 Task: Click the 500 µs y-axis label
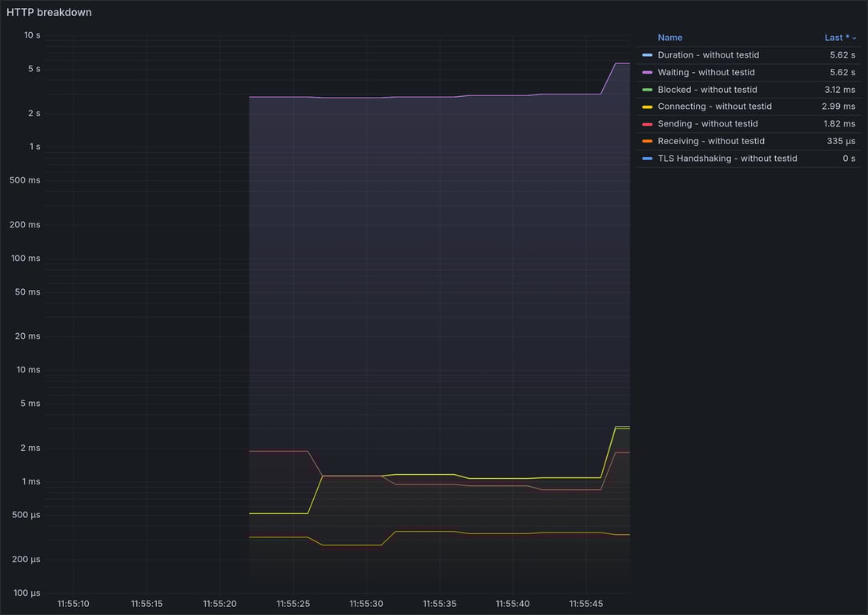(x=26, y=515)
